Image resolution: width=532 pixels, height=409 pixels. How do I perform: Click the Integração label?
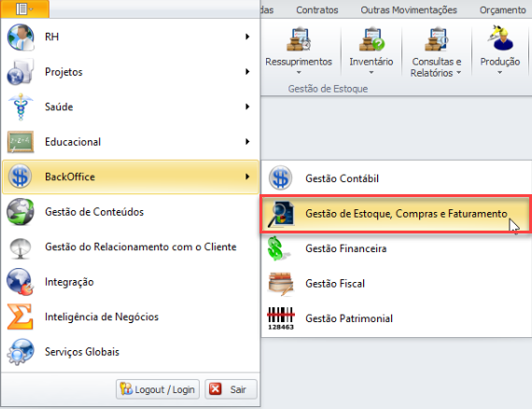point(69,282)
